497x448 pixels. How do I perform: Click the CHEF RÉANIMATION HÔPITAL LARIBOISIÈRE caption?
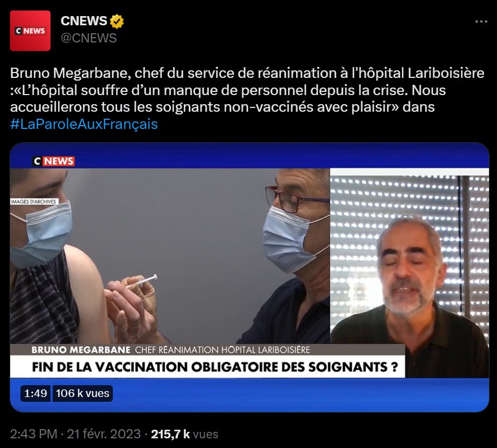pos(222,350)
